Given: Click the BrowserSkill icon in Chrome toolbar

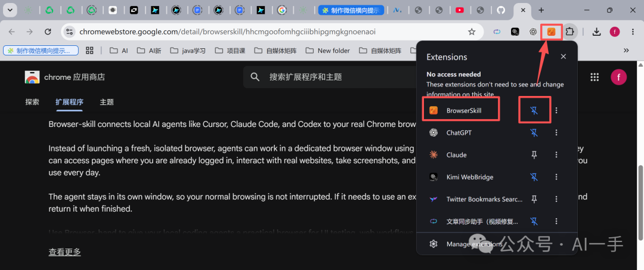Looking at the screenshot, I should coord(551,32).
